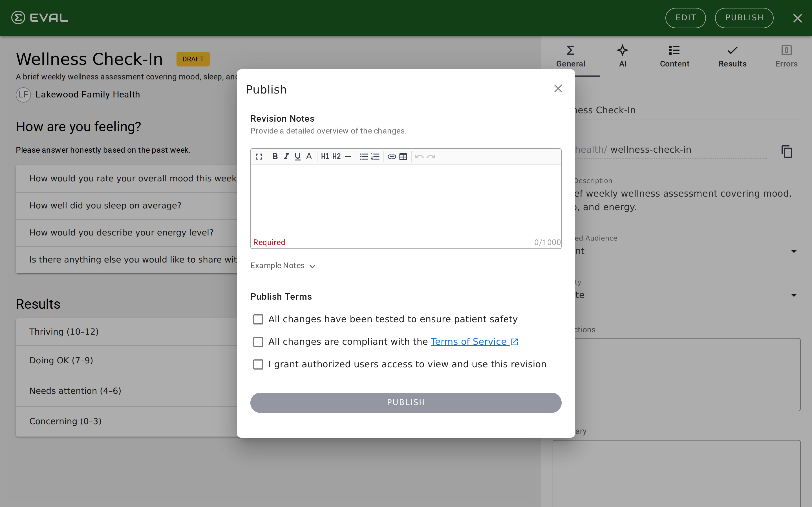Copy the wellness-check-in URL slug
This screenshot has width=812, height=507.
tap(787, 152)
